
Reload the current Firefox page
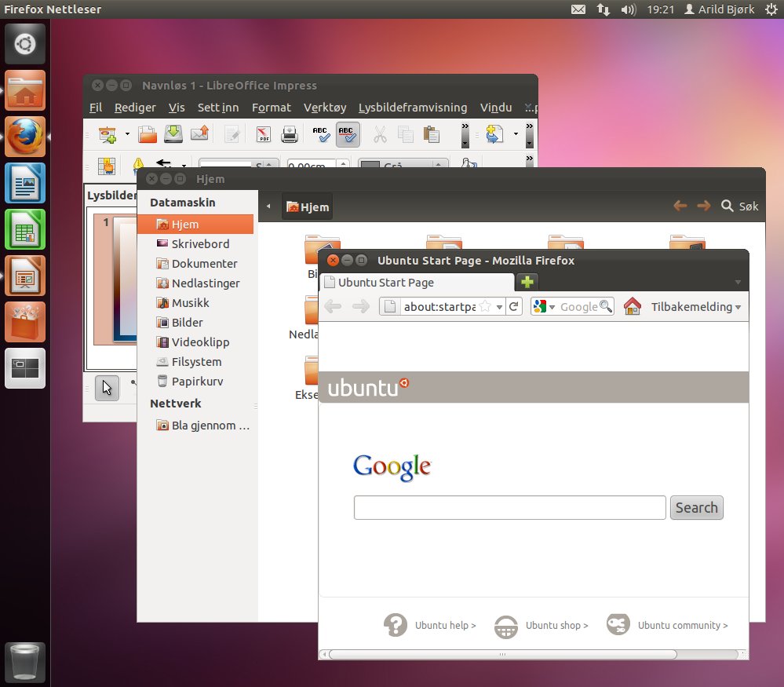point(514,307)
